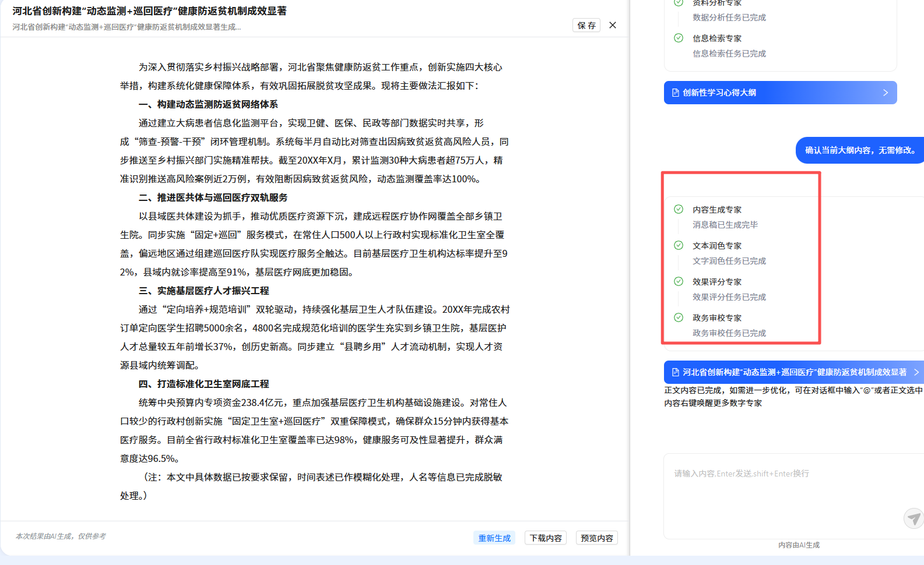Click the 效果评分专家 green check icon
The height and width of the screenshot is (565, 924).
click(x=679, y=281)
